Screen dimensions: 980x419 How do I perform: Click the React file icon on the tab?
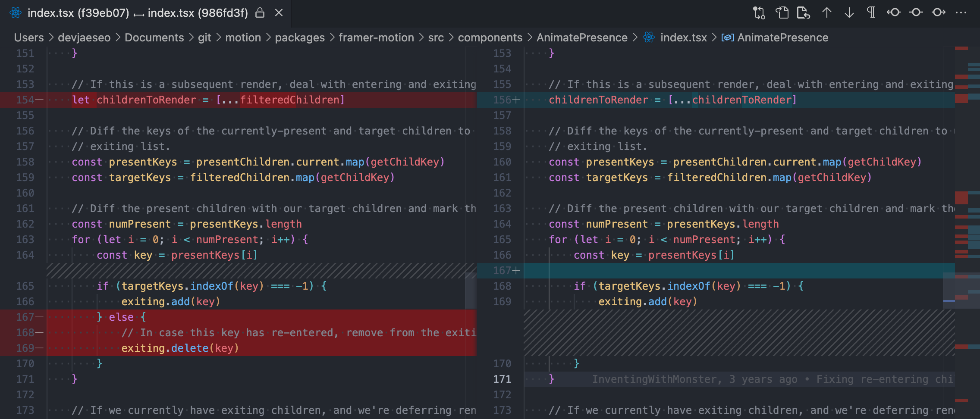[x=16, y=13]
